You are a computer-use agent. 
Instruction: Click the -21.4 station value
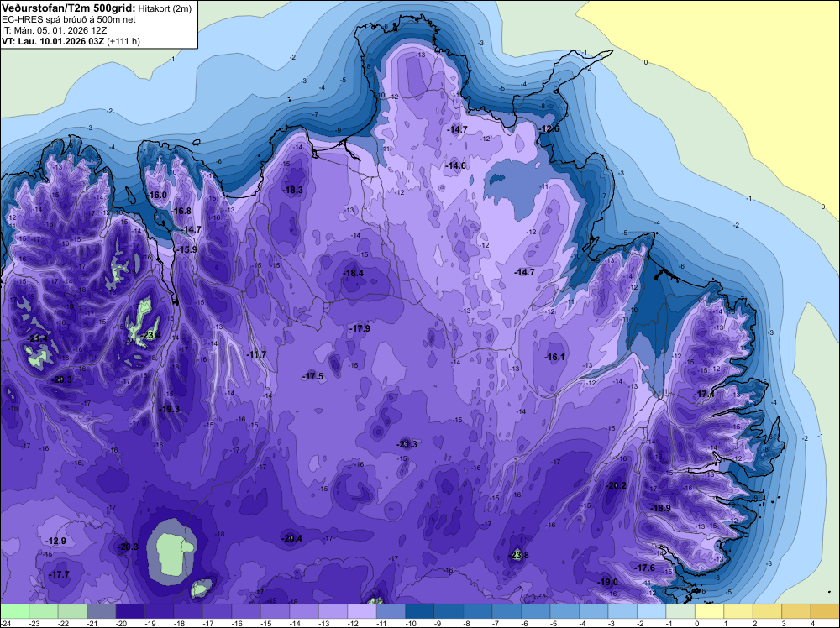coord(38,338)
